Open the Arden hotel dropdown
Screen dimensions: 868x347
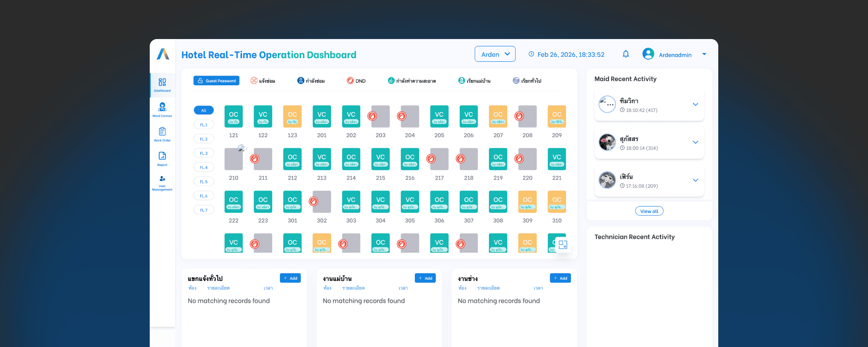[x=495, y=54]
